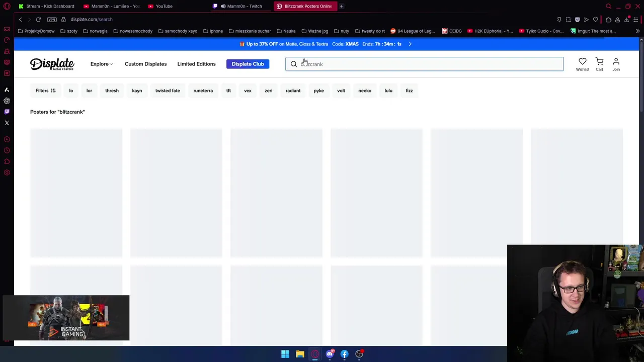
Task: Switch to the Stream - Kick Dashboard tab
Action: pos(46,6)
